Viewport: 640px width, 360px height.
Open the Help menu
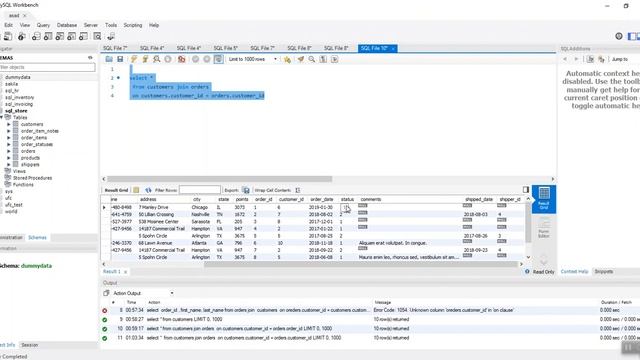coord(154,25)
